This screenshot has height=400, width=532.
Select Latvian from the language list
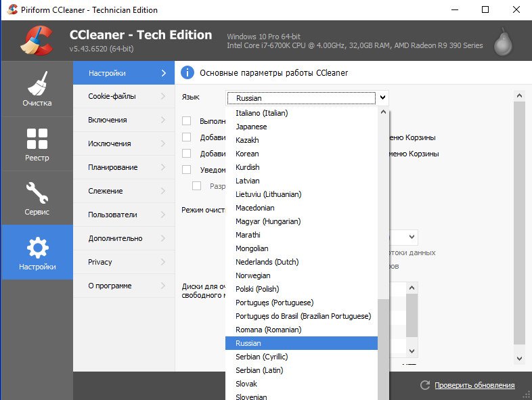click(x=301, y=181)
